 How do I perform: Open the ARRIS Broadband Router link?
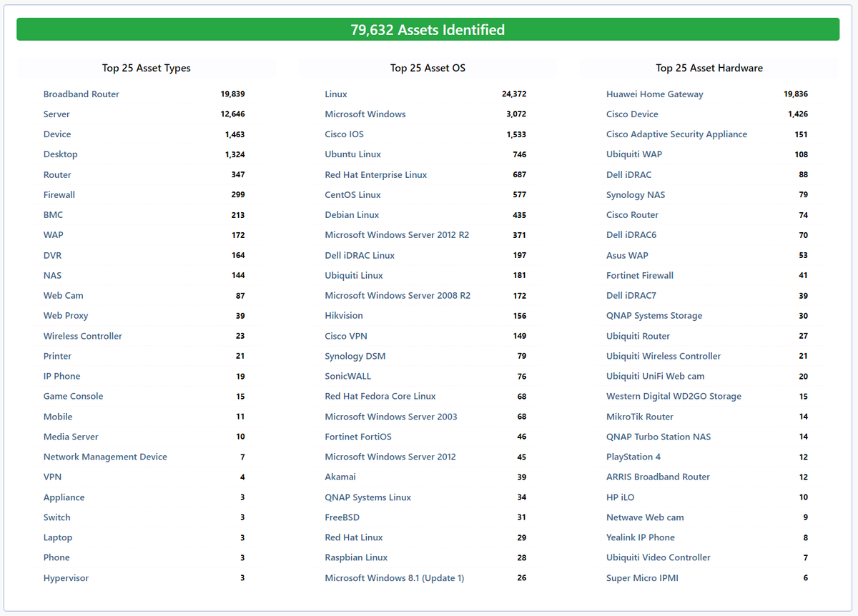(x=659, y=477)
